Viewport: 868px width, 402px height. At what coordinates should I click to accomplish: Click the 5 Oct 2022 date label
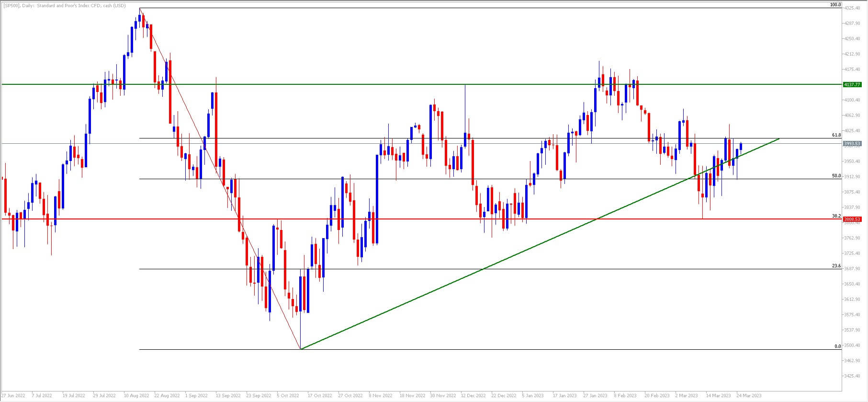click(288, 396)
